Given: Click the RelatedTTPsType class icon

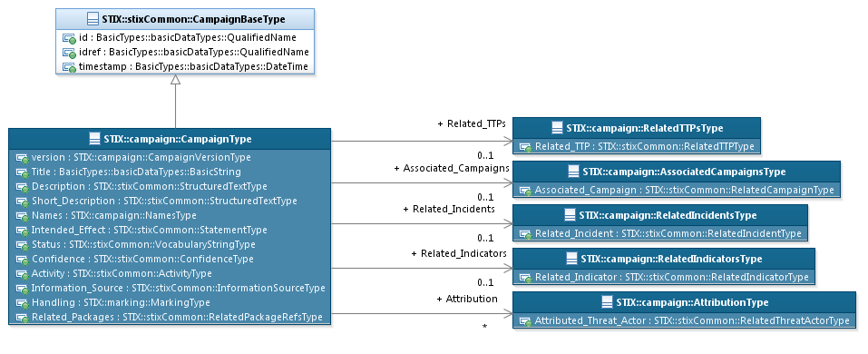Looking at the screenshot, I should click(x=558, y=128).
